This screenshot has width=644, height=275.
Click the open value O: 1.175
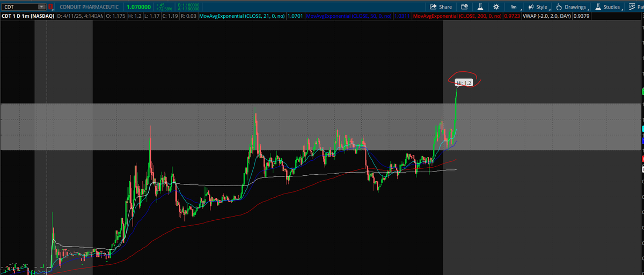[x=115, y=17]
